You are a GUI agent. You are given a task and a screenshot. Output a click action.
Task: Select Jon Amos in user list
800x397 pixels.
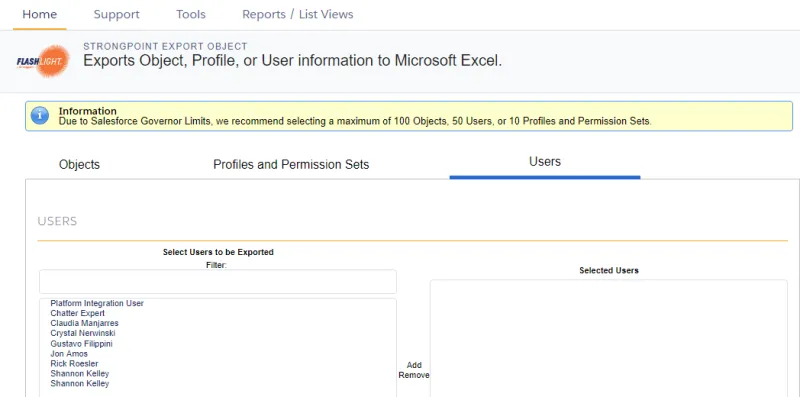coord(69,354)
